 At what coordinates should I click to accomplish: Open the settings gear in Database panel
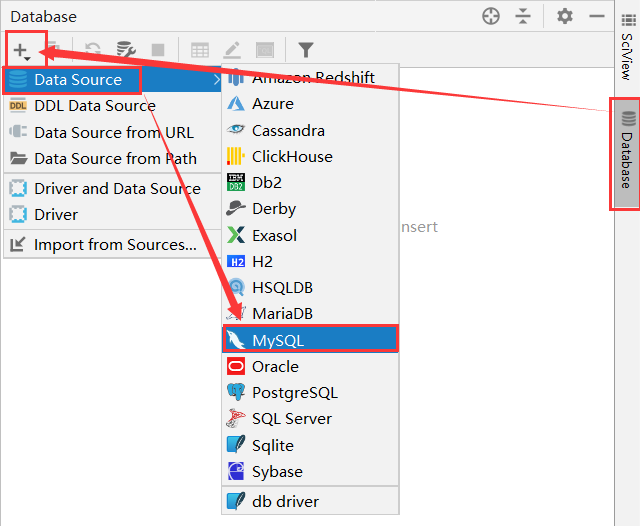(565, 17)
